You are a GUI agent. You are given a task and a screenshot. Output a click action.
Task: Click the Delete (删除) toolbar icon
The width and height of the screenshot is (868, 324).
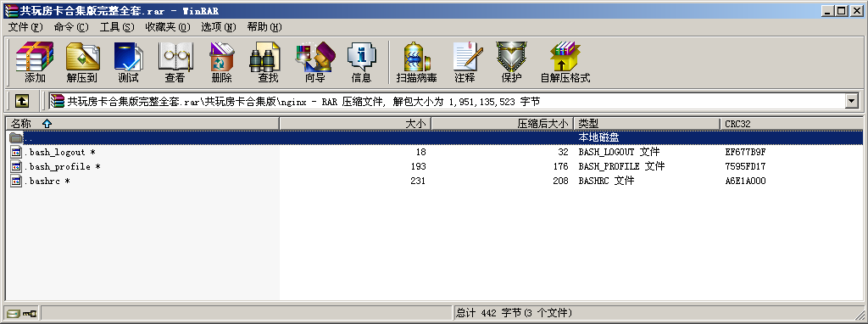pos(222,62)
